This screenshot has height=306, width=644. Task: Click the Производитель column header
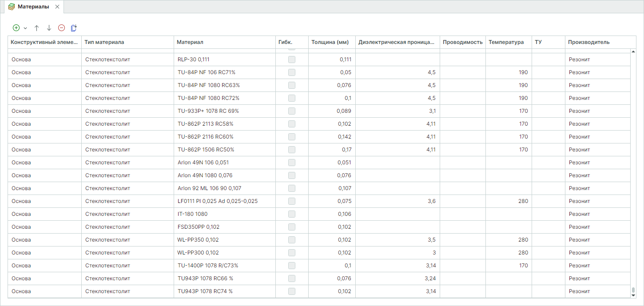click(588, 42)
